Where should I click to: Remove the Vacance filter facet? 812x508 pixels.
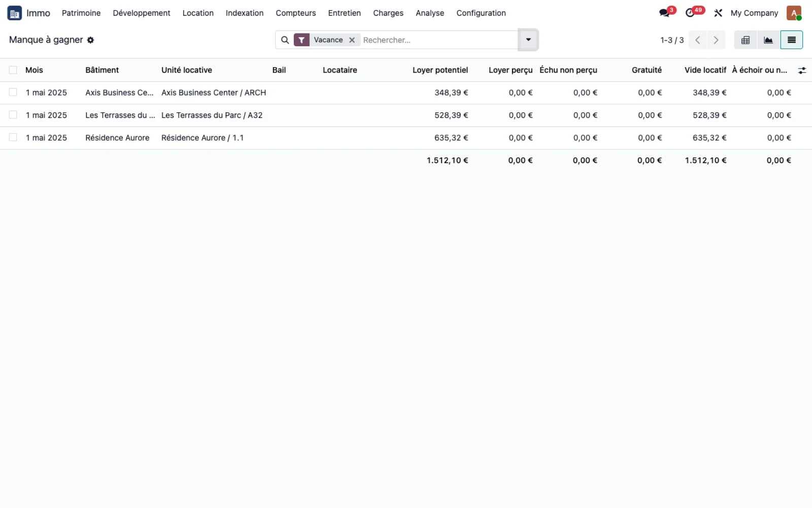point(352,40)
